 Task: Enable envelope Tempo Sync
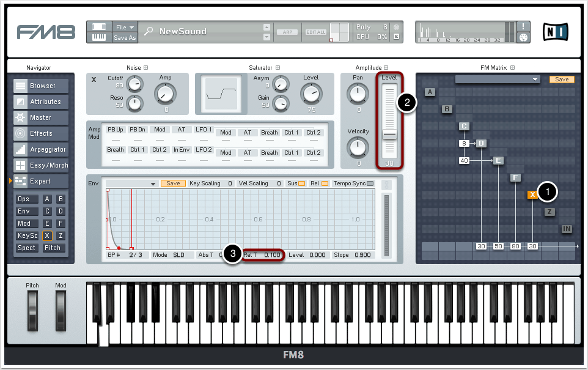tap(370, 183)
